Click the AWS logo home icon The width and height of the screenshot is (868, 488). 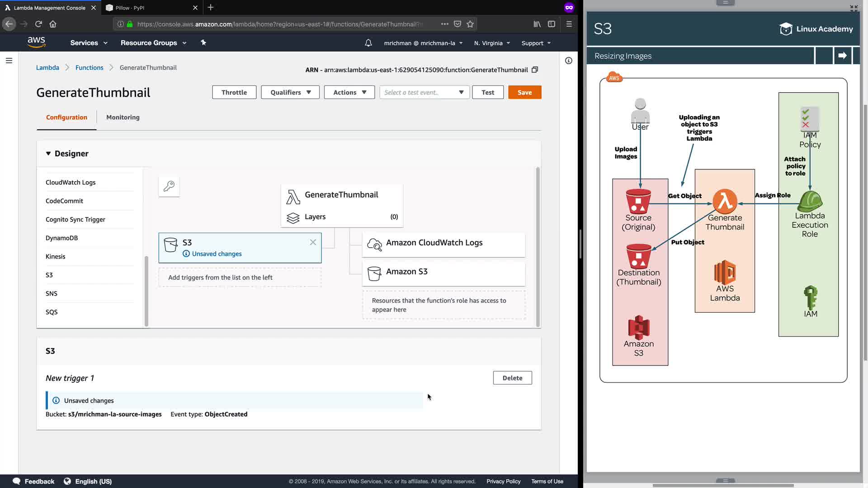pyautogui.click(x=36, y=42)
